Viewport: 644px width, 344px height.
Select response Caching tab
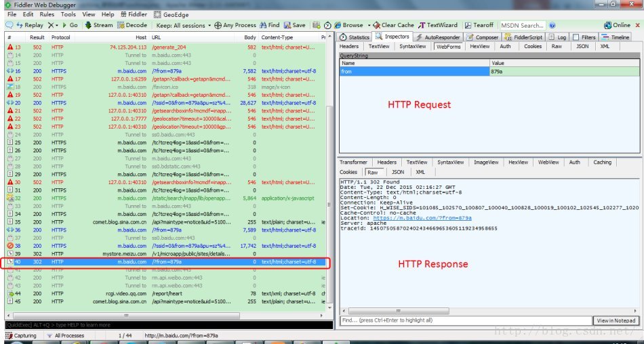pos(602,162)
